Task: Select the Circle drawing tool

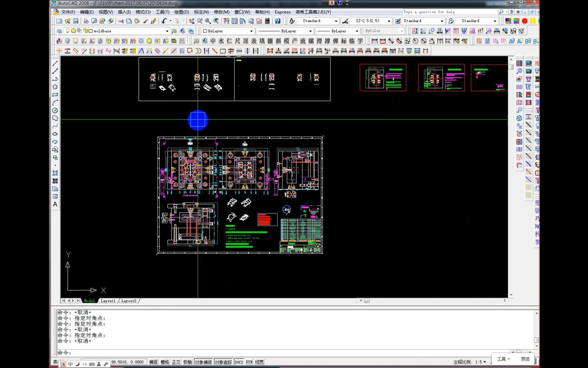Action: click(x=55, y=111)
